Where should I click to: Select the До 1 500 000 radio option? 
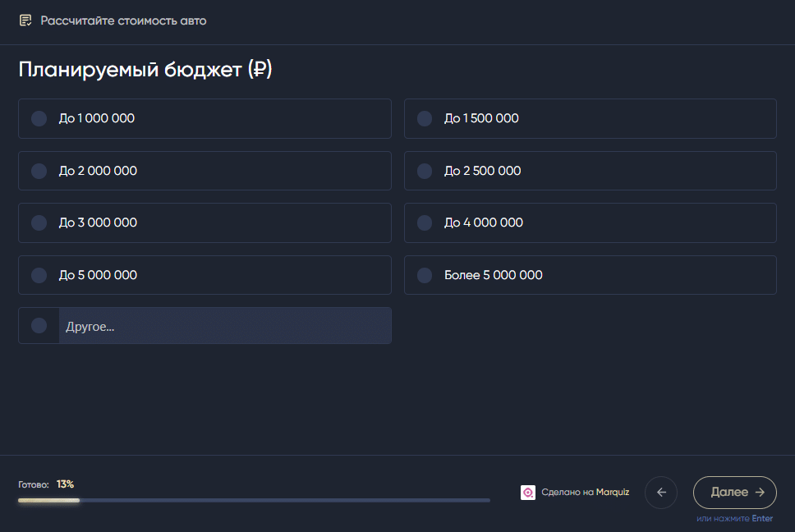coord(591,118)
